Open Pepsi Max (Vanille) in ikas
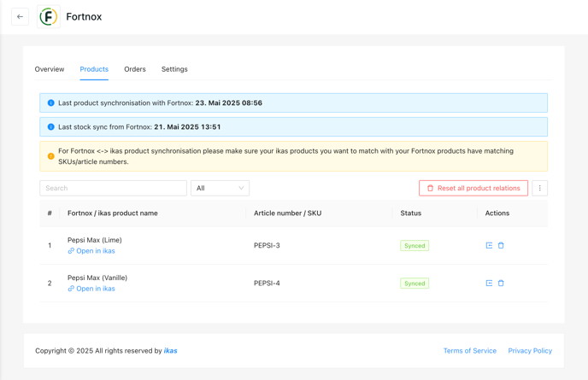Viewport: 588px width, 380px height. (95, 289)
